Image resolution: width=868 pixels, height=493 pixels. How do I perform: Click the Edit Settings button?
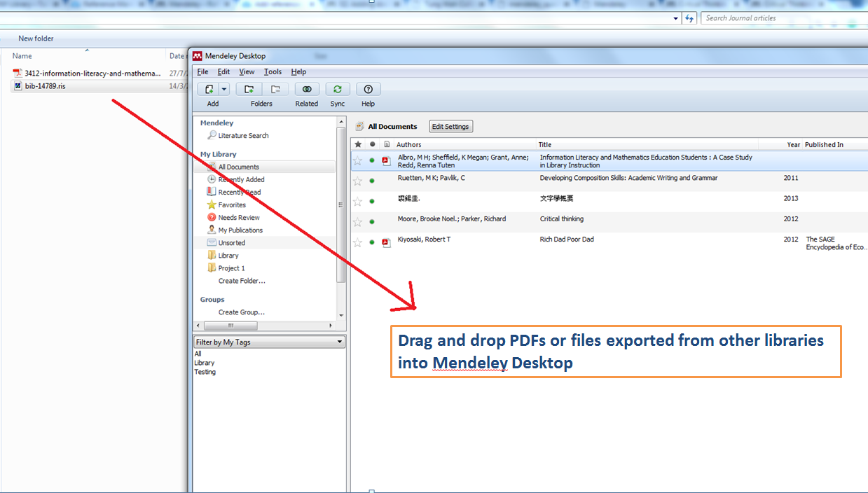click(x=451, y=127)
